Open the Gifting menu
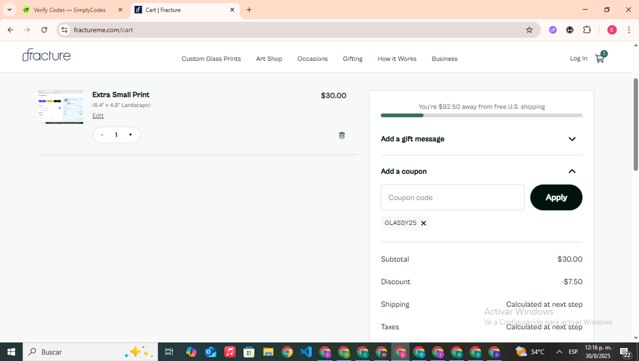The image size is (639, 361). [x=353, y=59]
